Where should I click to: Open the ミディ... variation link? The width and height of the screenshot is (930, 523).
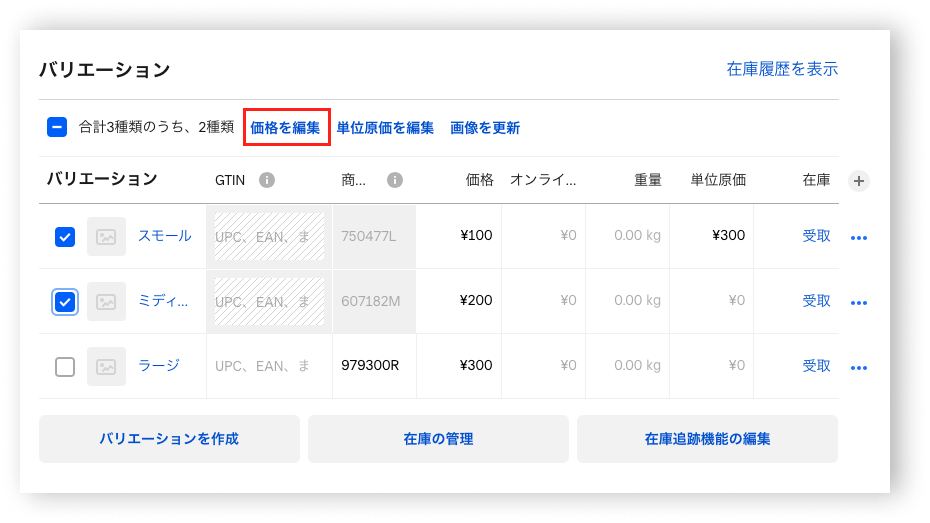point(163,301)
